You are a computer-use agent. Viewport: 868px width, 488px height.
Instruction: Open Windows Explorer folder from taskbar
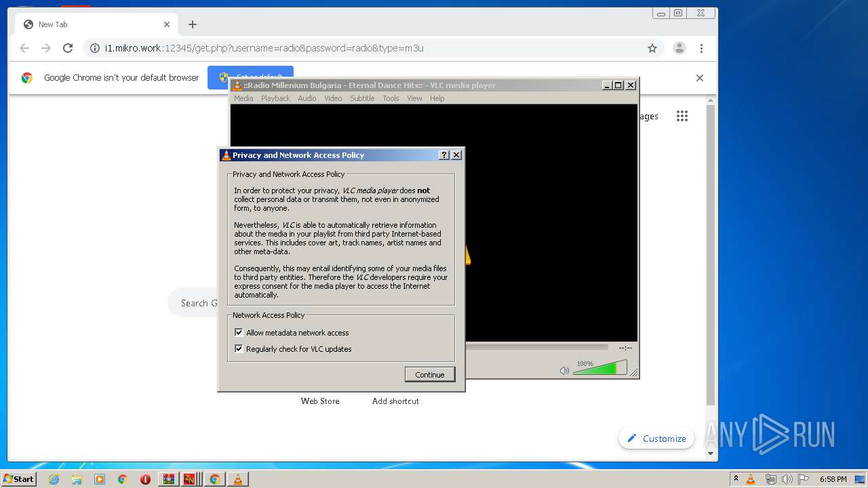(x=77, y=479)
